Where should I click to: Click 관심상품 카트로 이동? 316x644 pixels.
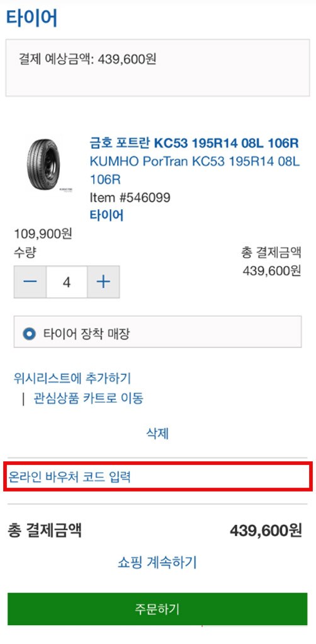point(88,398)
